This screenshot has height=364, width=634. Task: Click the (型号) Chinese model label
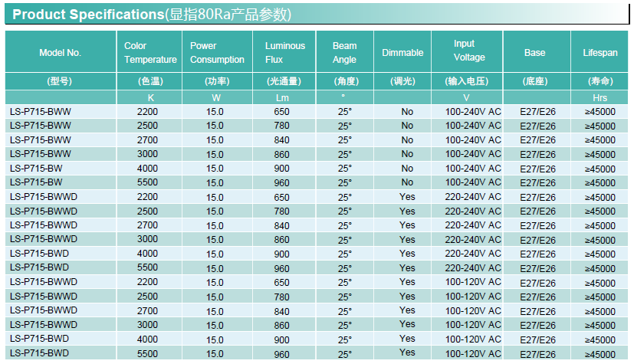(x=60, y=81)
